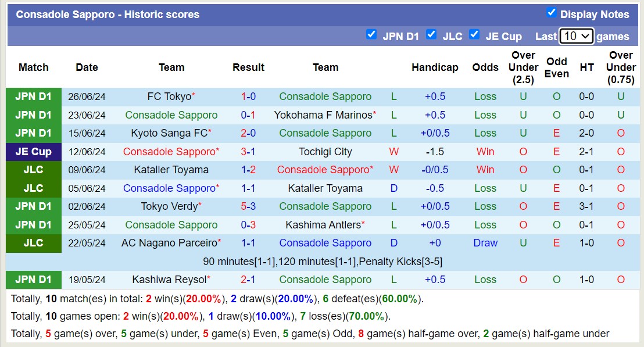
Task: Select Tochigi City team link
Action: coord(325,152)
